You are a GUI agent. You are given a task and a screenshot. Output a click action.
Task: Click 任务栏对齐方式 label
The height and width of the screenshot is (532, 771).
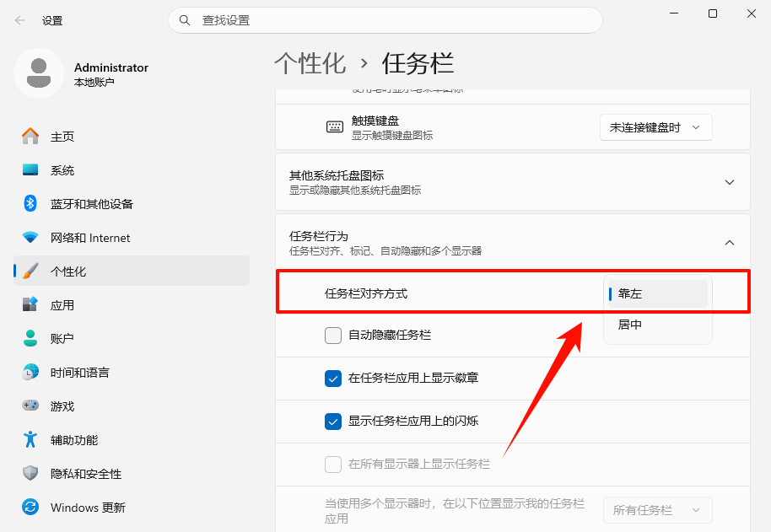(366, 293)
